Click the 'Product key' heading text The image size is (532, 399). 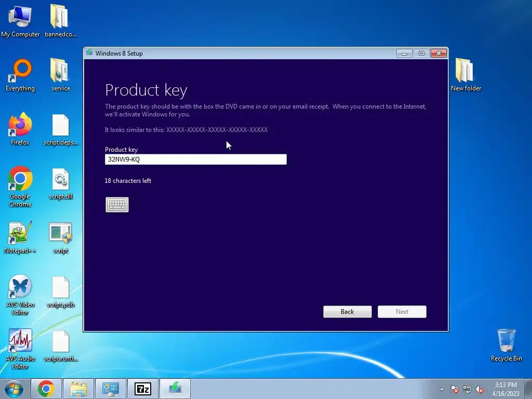tap(146, 90)
